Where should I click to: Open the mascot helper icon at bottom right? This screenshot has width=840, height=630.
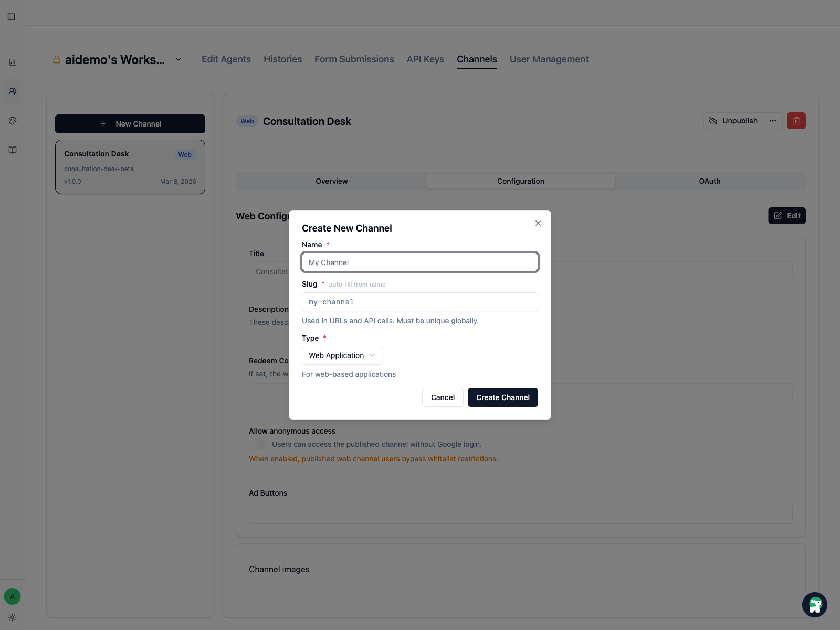pos(815,604)
